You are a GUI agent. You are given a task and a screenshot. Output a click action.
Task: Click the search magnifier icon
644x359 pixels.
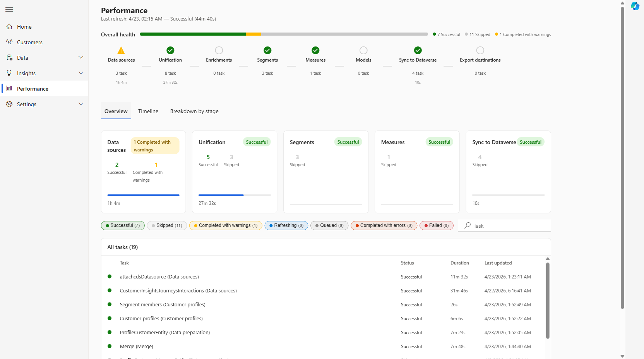coord(468,225)
